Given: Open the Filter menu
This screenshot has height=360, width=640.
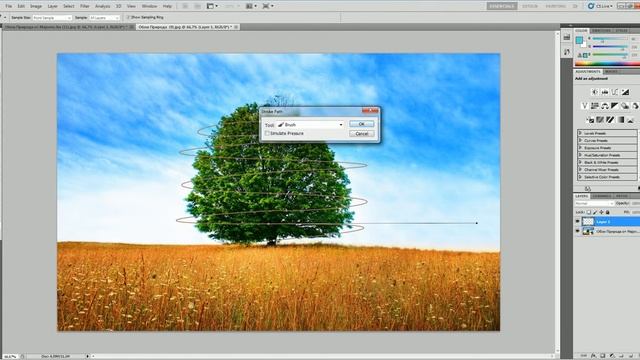Looking at the screenshot, I should coord(84,6).
